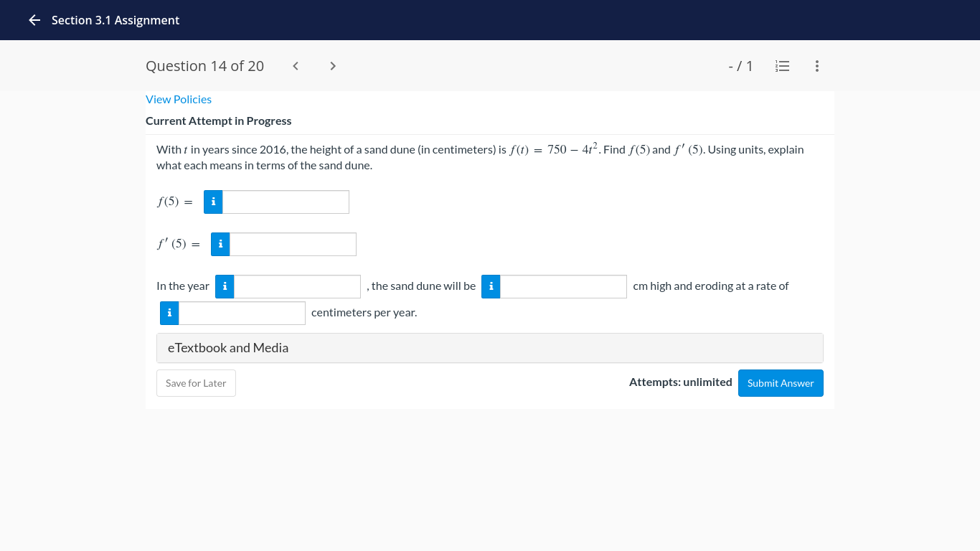Click inside the f(5) input field

[x=286, y=202]
